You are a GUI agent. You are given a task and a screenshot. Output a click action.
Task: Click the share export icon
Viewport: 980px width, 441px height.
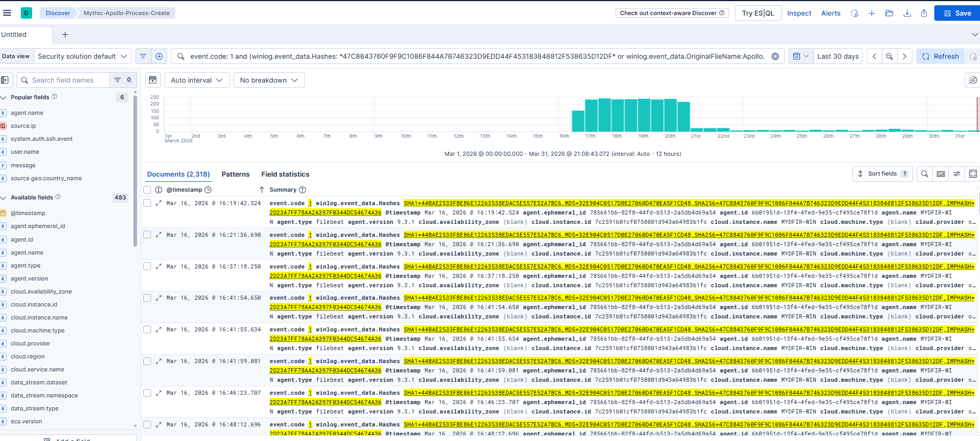pos(924,14)
